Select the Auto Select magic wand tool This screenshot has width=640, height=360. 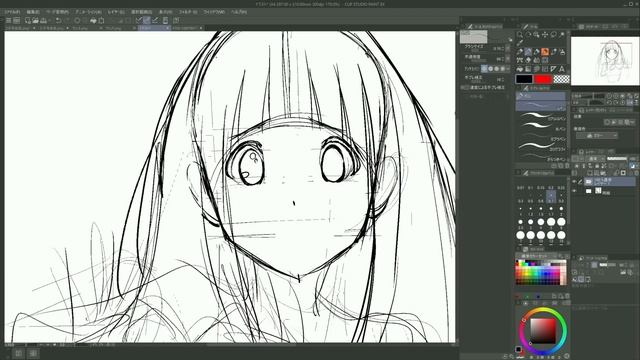pyautogui.click(x=562, y=35)
